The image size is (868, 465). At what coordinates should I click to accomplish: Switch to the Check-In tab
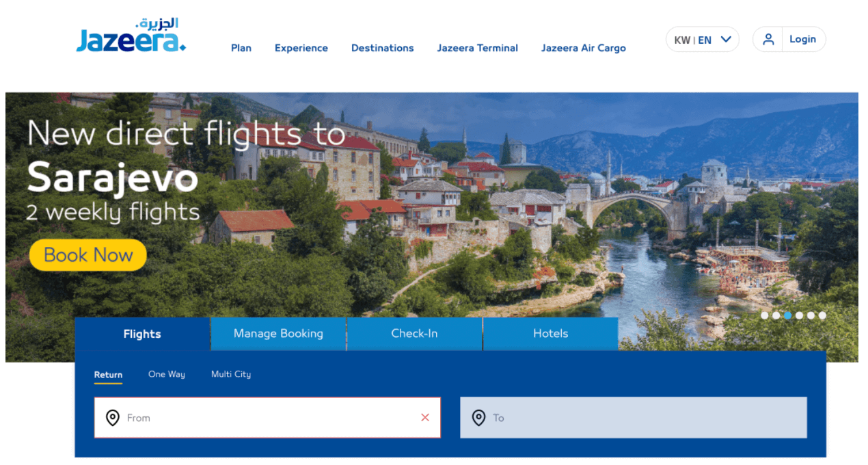click(x=414, y=334)
